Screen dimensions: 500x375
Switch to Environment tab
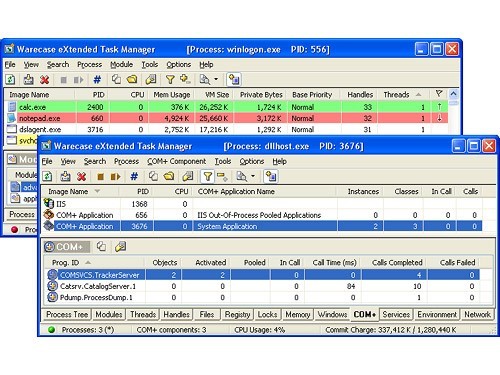point(437,314)
